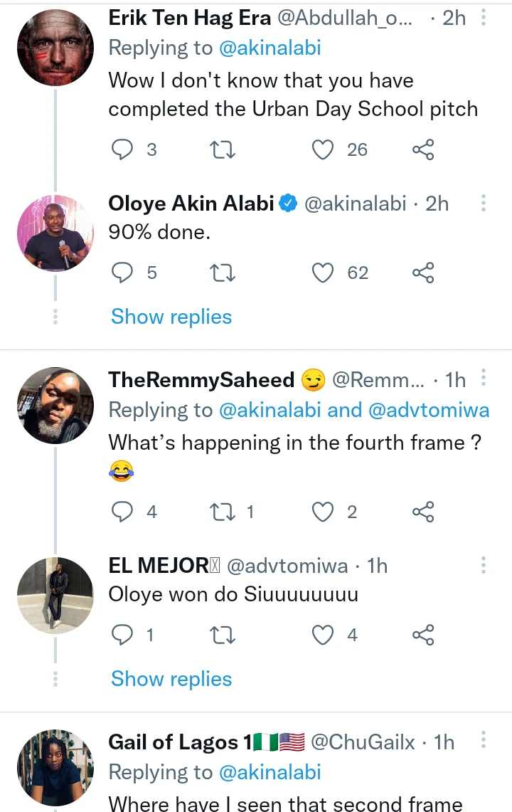Like the '90% done' tweet
The image size is (512, 812).
tap(324, 273)
